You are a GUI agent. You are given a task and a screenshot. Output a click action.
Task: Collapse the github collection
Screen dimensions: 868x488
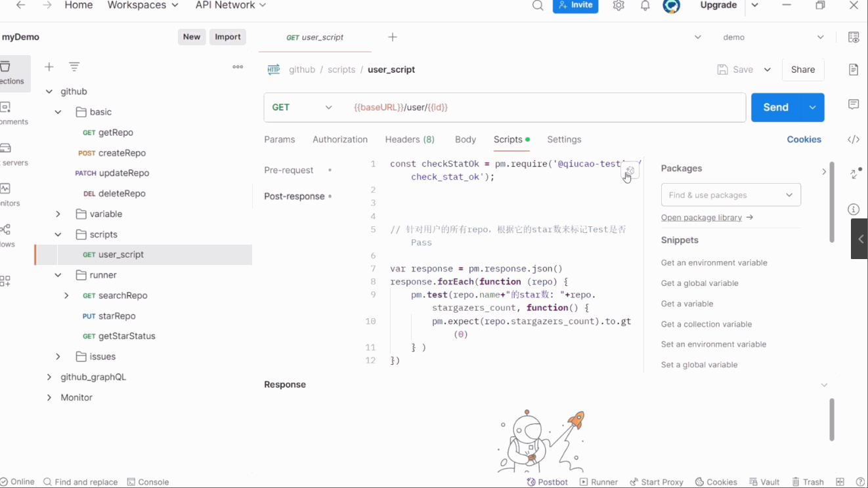pyautogui.click(x=49, y=92)
